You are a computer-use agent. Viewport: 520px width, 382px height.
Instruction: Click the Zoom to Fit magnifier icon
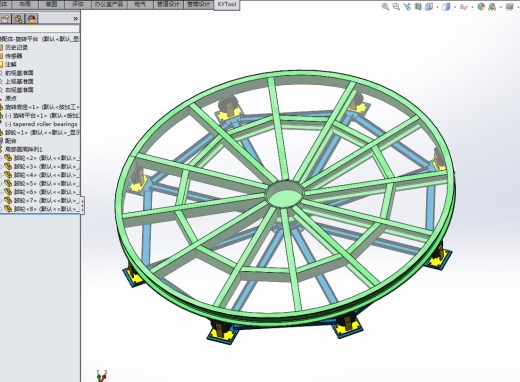[385, 6]
